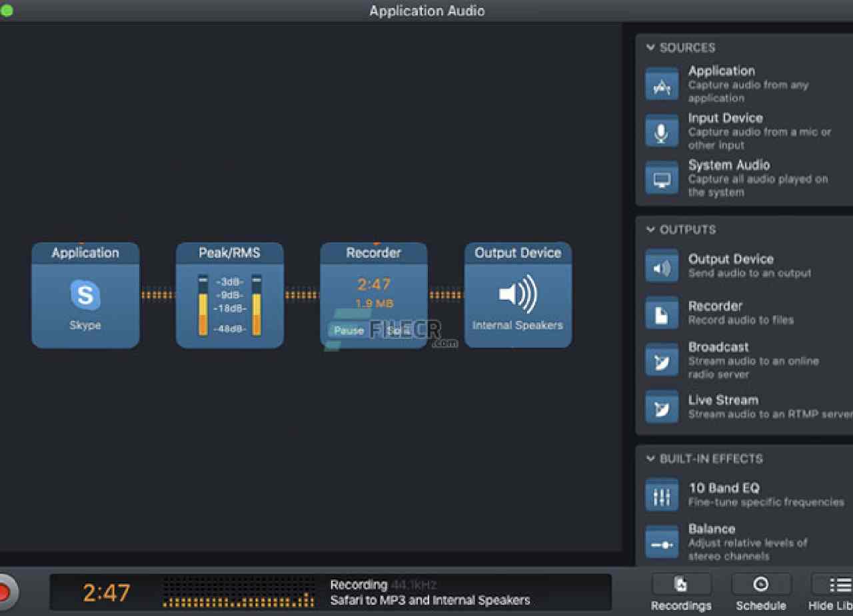Select the Output Device speaker icon in library
Viewport: 853px width, 616px height.
[x=662, y=266]
